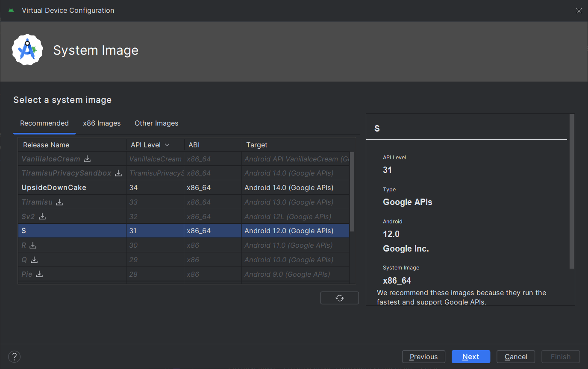Open the Other Images tab

156,123
